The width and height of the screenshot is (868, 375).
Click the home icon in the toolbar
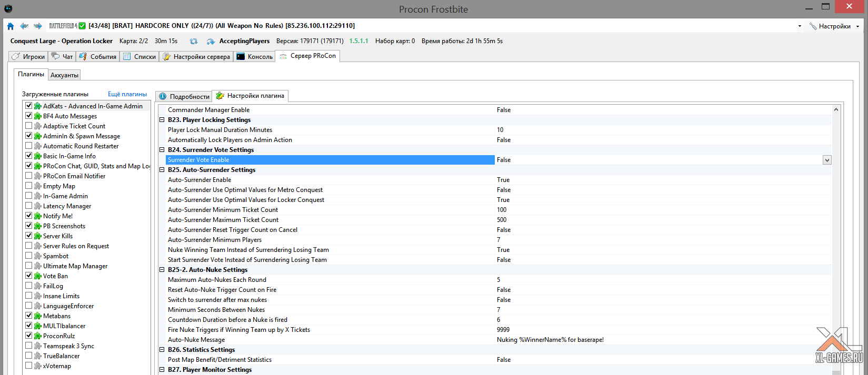[11, 26]
